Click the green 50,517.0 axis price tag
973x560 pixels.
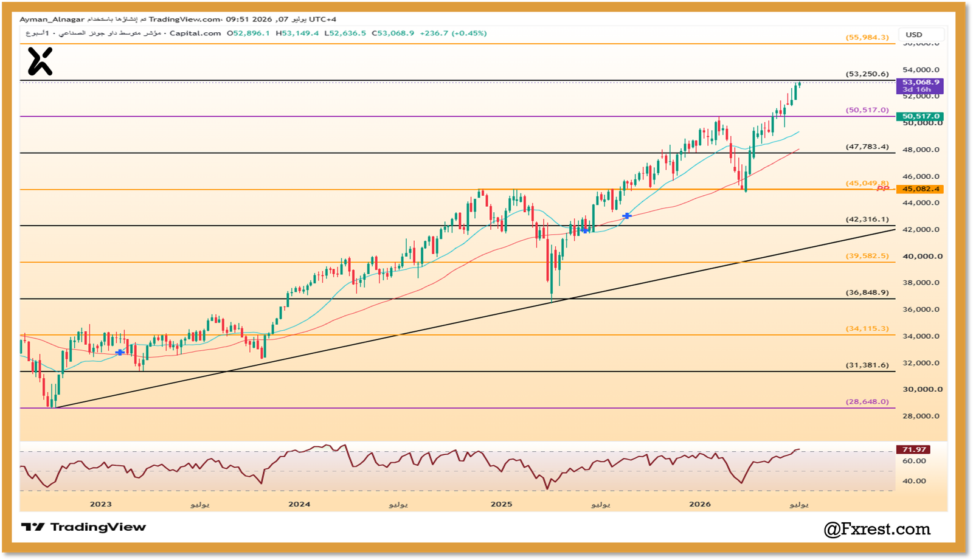(920, 116)
